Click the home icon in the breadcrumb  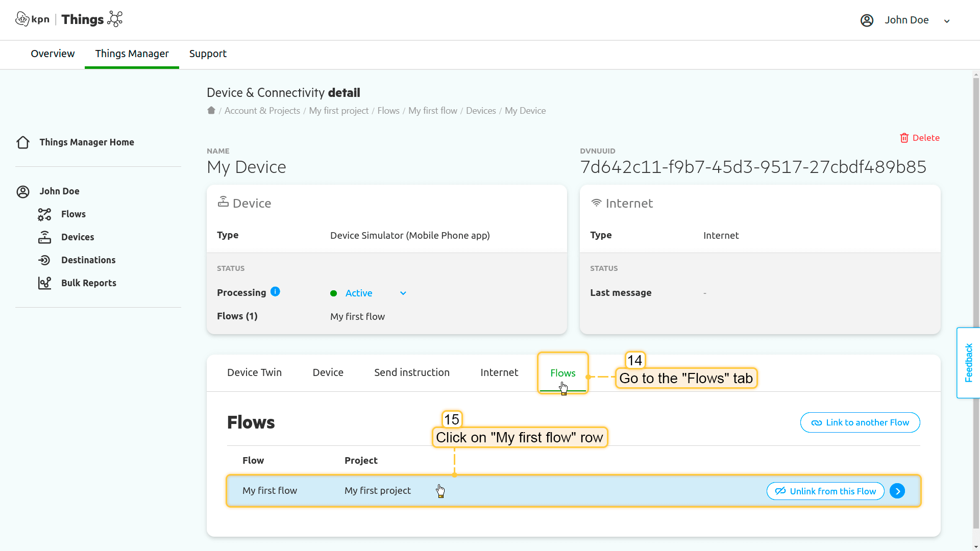coord(211,110)
